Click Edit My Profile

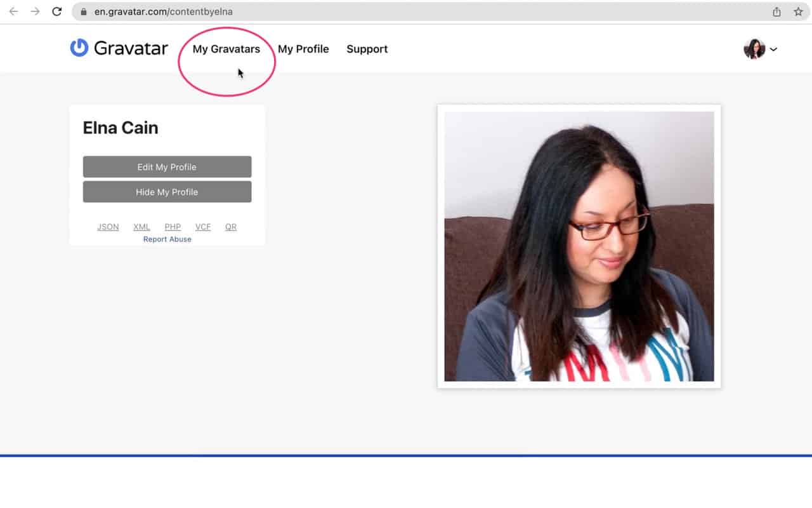pos(167,166)
